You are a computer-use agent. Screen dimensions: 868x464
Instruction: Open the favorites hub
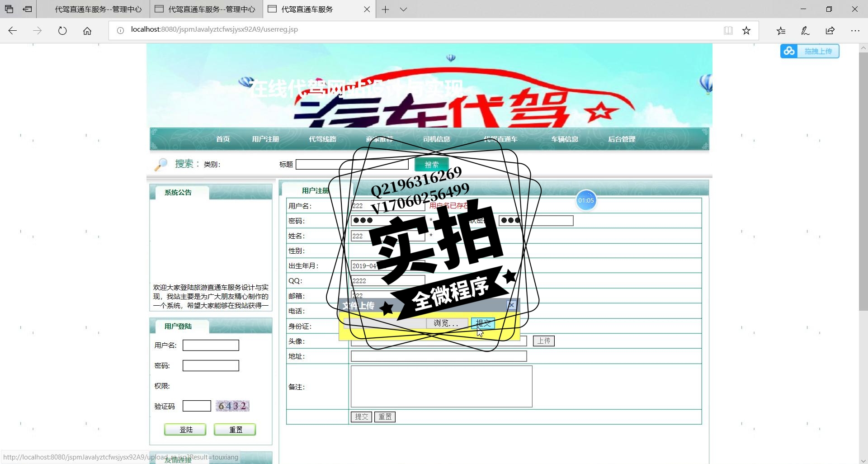click(781, 31)
